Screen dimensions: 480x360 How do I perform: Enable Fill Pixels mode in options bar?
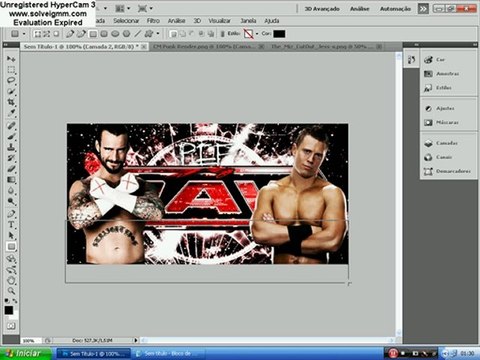pos(56,34)
